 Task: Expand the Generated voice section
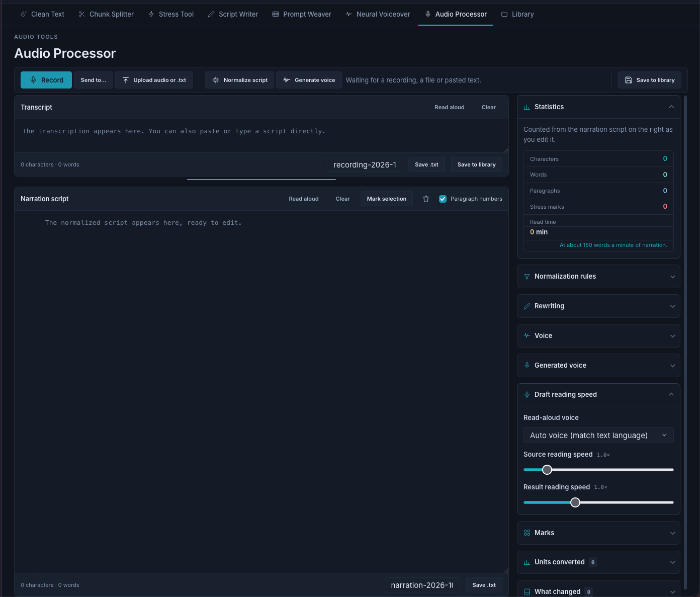click(x=673, y=366)
